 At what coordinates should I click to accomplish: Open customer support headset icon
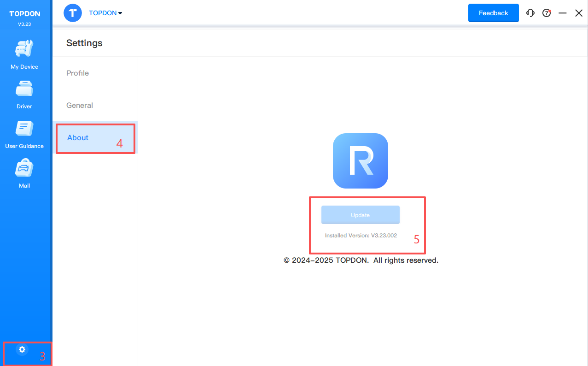click(x=530, y=13)
